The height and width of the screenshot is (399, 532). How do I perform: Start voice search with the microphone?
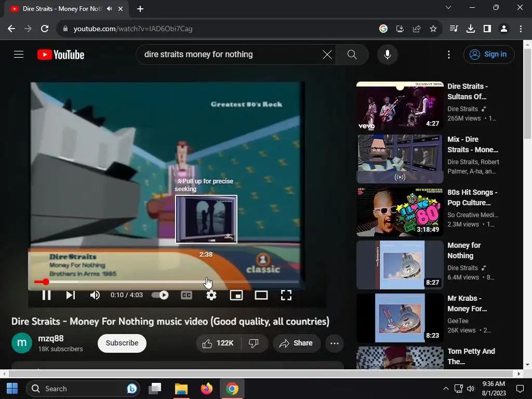tap(388, 55)
